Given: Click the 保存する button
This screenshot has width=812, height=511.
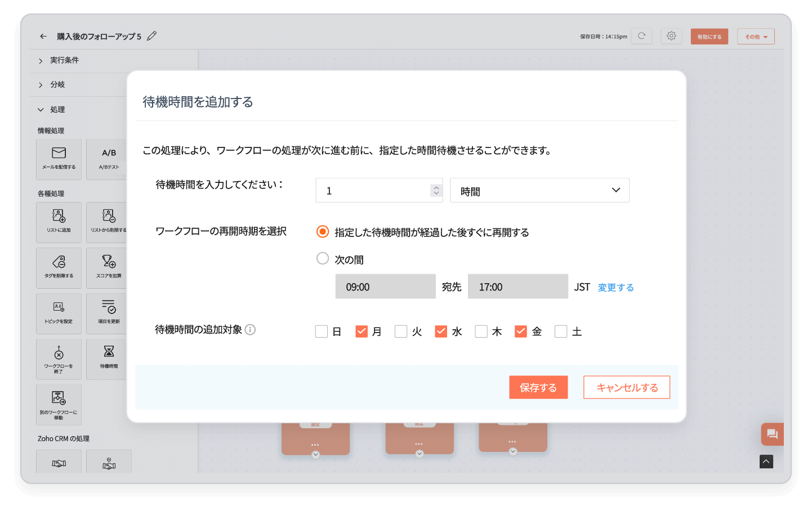Looking at the screenshot, I should [x=538, y=387].
